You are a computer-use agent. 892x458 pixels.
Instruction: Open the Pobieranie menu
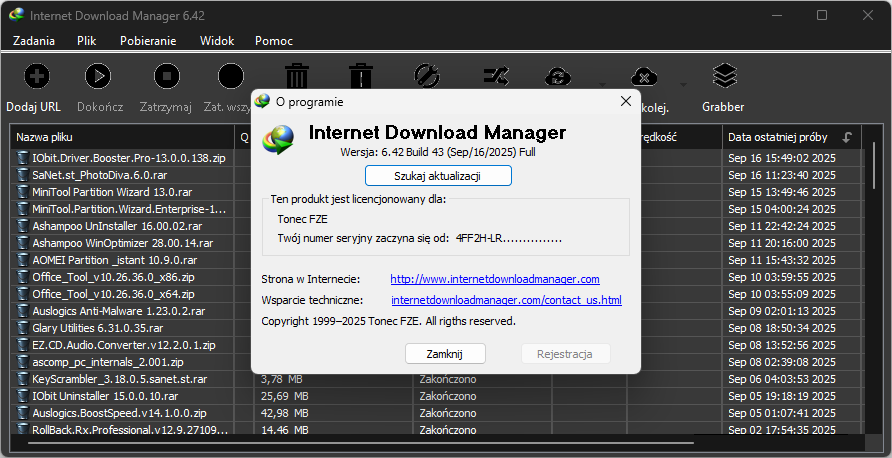[x=148, y=41]
